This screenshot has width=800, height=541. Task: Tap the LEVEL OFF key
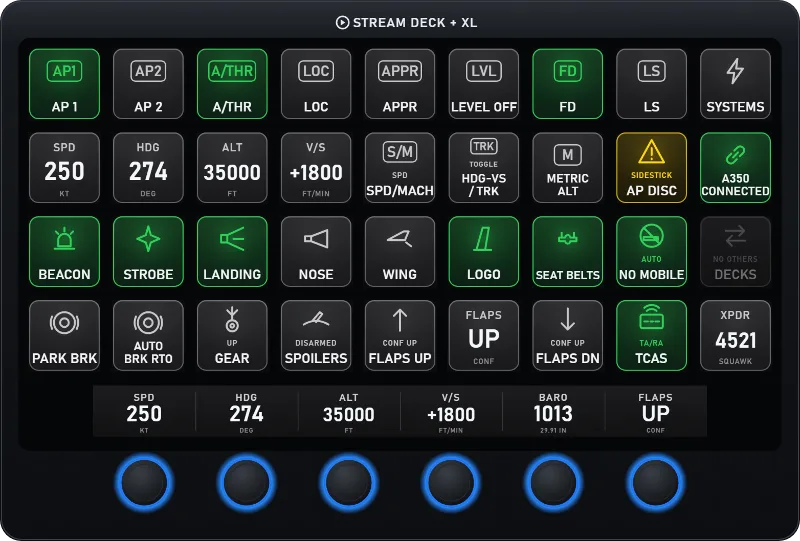(484, 84)
